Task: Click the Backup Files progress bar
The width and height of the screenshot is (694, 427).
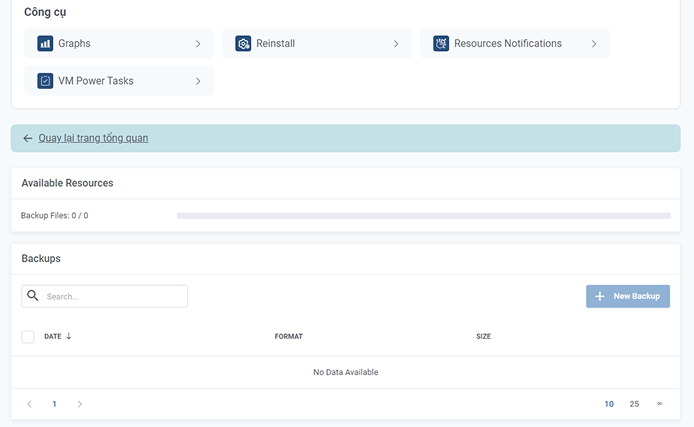Action: tap(423, 215)
